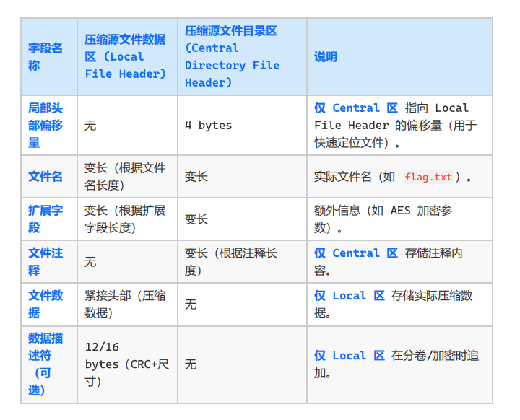Select the 说明 column header

(x=326, y=57)
